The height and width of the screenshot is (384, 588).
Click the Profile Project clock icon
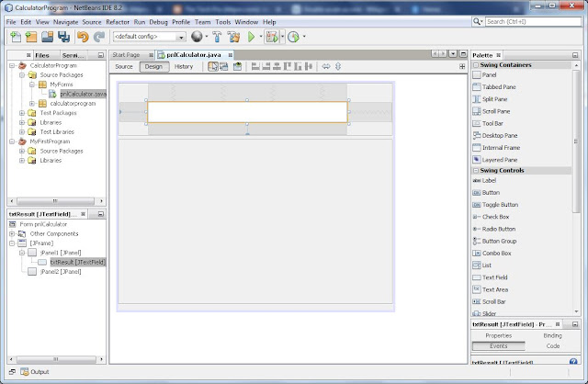click(293, 37)
